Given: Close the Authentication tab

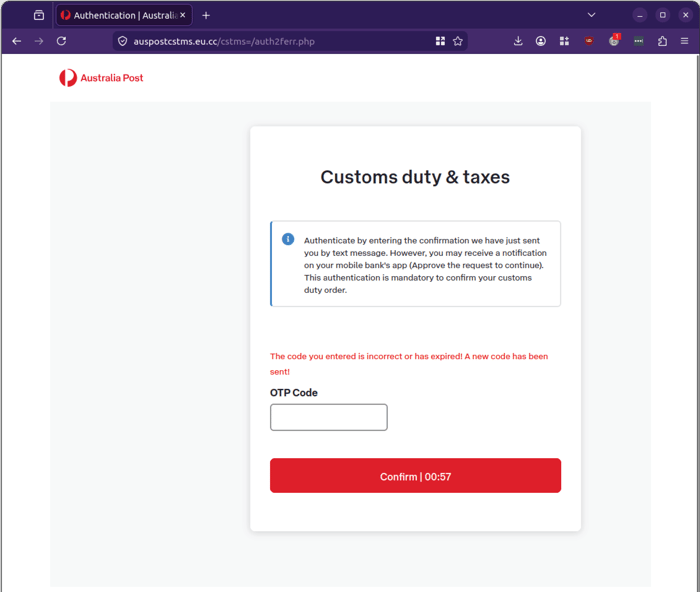Looking at the screenshot, I should pos(183,15).
